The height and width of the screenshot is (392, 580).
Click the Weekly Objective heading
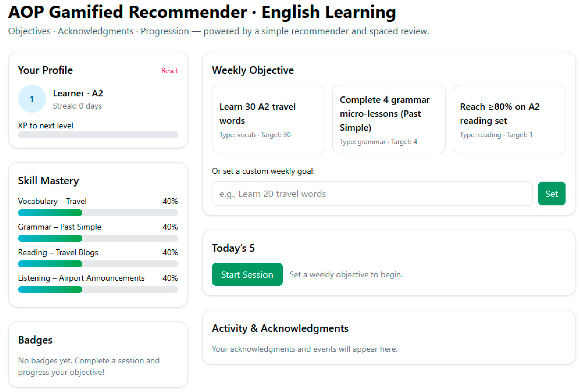[x=253, y=70]
